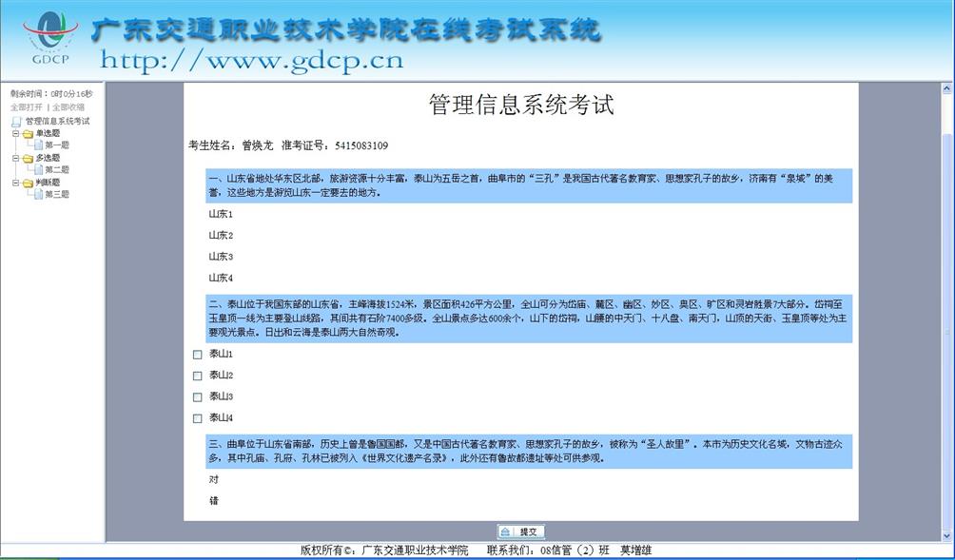
Task: Click 全部打开 to expand all
Action: (27, 107)
